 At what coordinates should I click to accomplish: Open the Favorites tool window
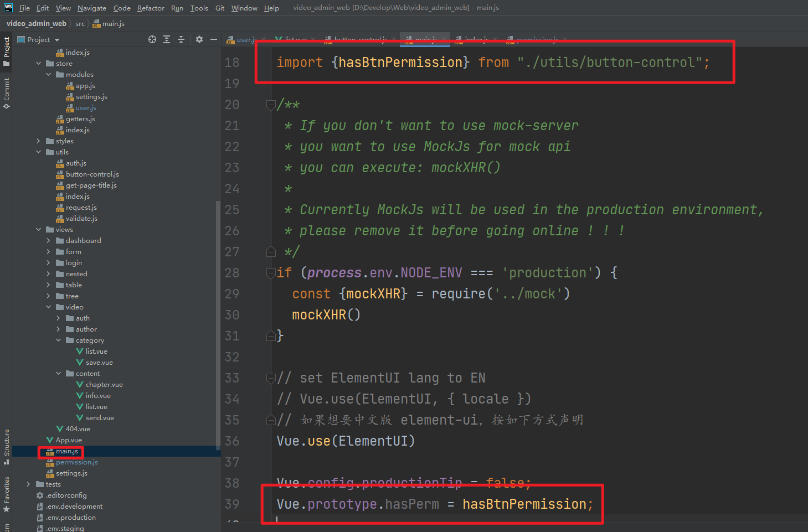[6, 494]
